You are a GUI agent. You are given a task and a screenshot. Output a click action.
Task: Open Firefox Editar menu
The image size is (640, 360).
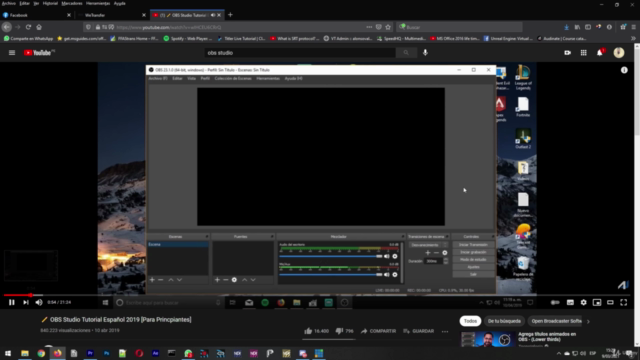pos(24,3)
